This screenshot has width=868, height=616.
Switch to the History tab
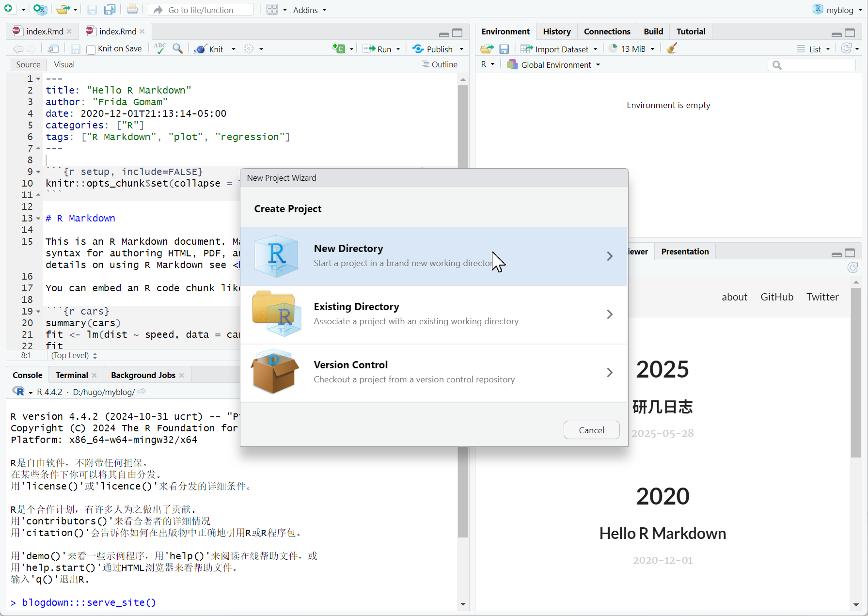(x=556, y=32)
